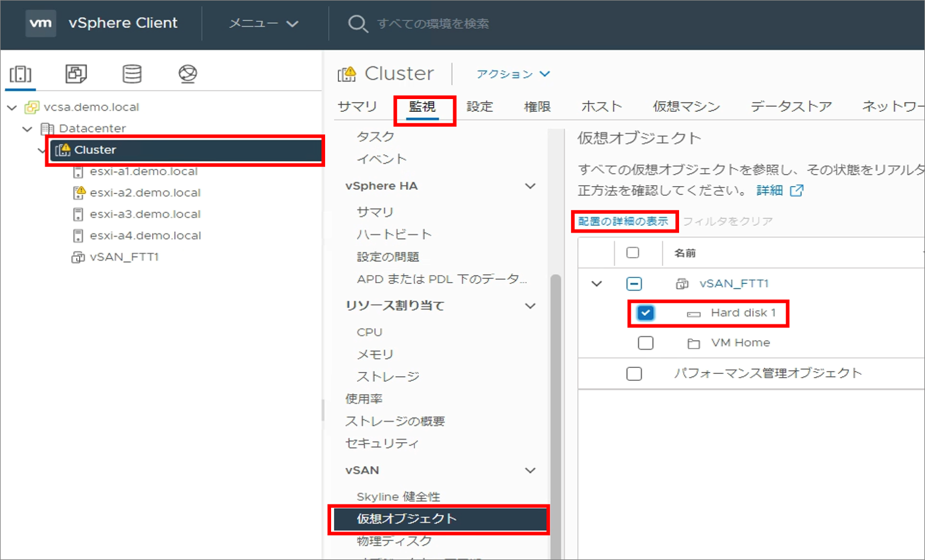Open セキュリティ in the monitor menu
This screenshot has width=925, height=560.
pos(382,443)
